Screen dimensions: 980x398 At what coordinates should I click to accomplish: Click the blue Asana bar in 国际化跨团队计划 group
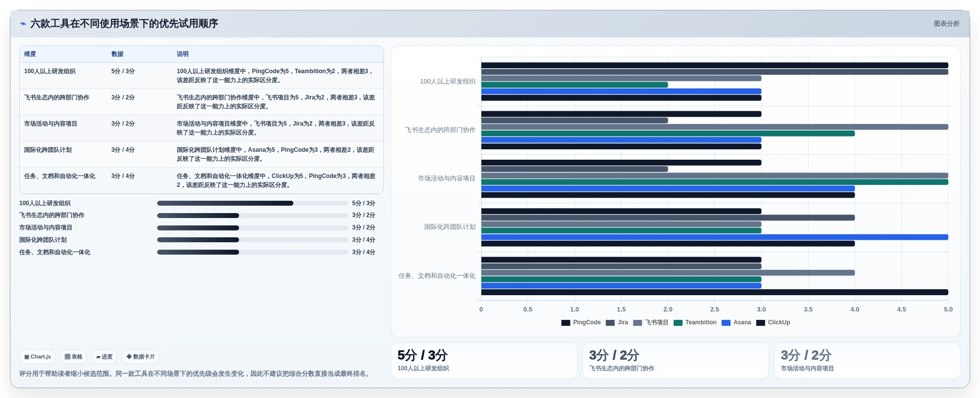(715, 237)
